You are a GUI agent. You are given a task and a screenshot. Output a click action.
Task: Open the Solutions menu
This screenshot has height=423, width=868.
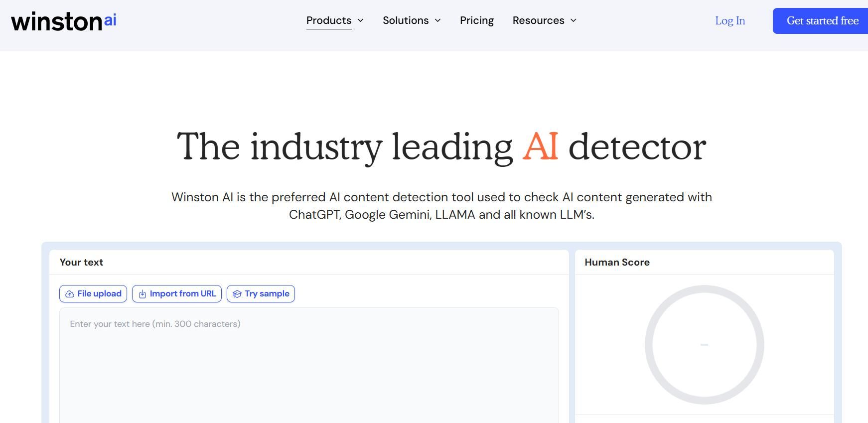[x=406, y=20]
